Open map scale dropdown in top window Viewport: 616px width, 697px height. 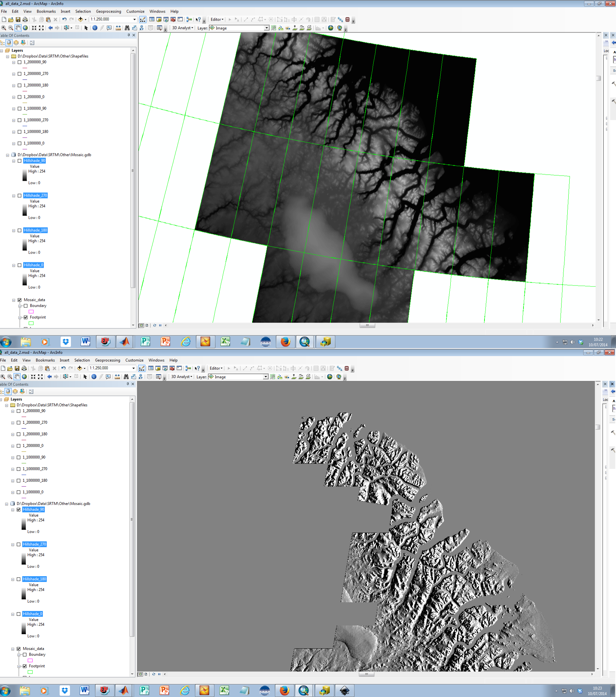pos(134,19)
